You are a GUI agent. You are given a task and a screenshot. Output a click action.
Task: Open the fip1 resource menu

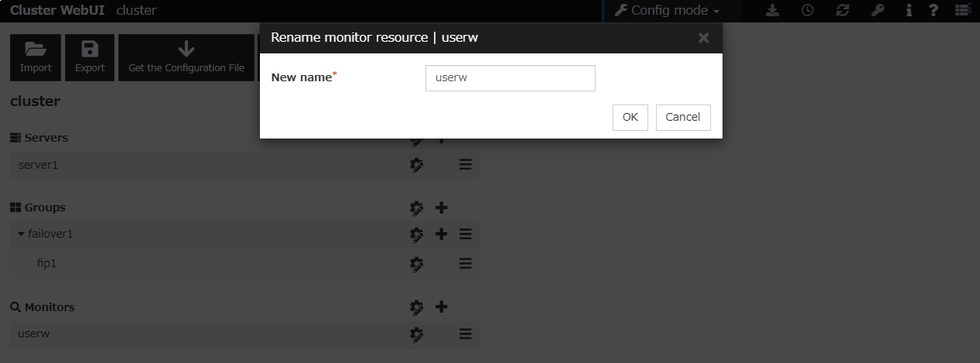(465, 263)
